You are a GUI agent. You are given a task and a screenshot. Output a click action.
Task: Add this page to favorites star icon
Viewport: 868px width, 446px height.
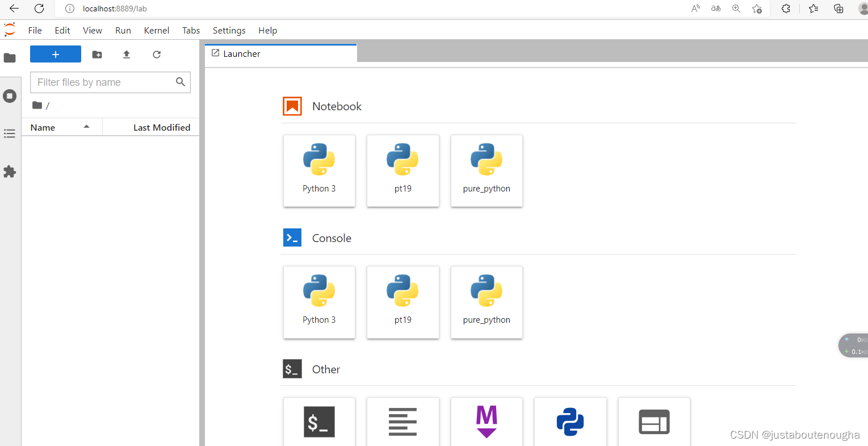coord(757,9)
